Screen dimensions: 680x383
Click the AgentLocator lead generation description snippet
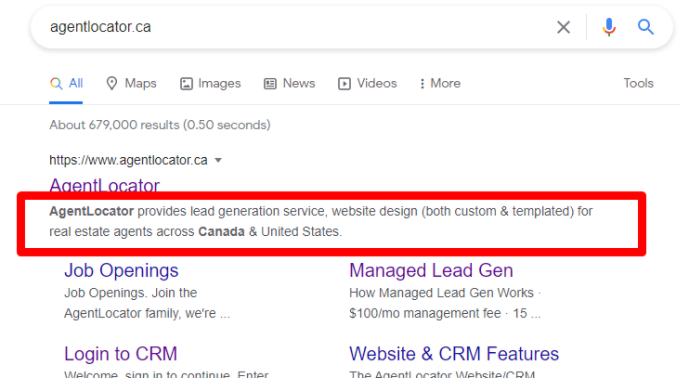(321, 221)
